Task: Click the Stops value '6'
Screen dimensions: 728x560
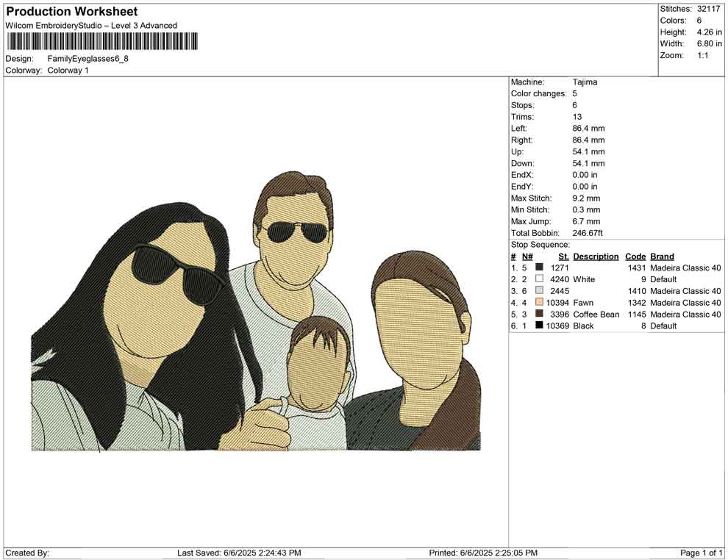Action: (x=575, y=105)
